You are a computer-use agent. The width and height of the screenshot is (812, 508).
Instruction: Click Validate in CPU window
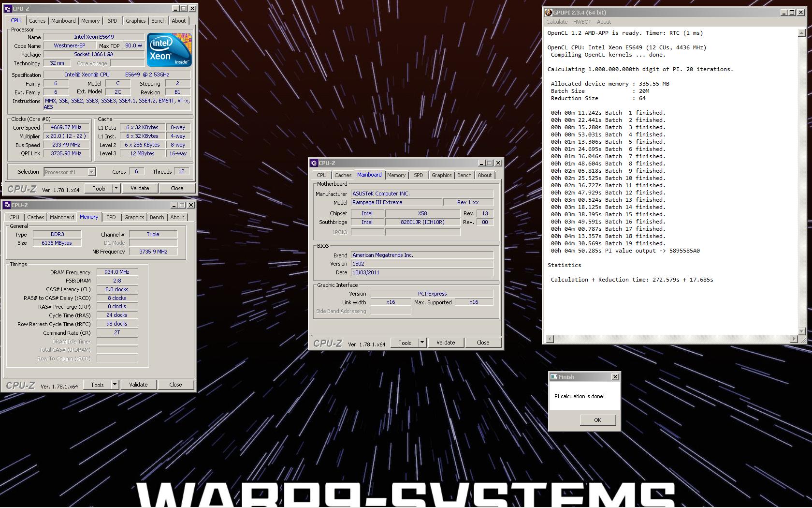pos(140,188)
